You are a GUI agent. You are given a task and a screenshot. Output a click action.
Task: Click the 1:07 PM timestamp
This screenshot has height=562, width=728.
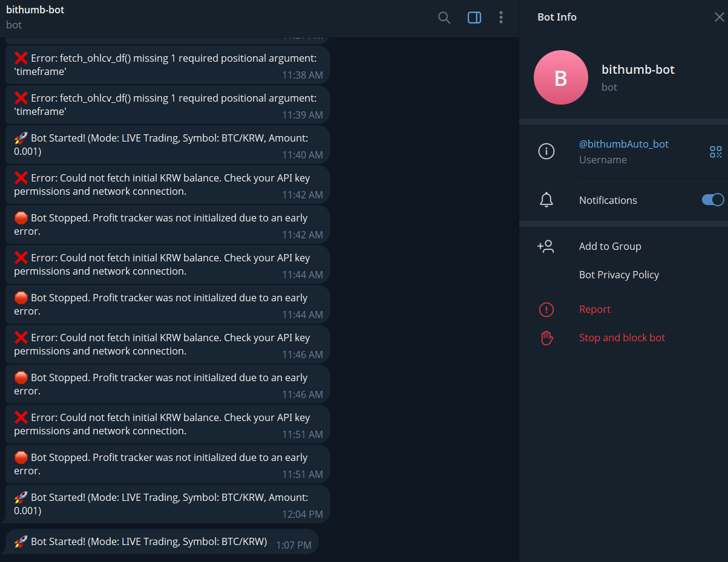tap(293, 545)
